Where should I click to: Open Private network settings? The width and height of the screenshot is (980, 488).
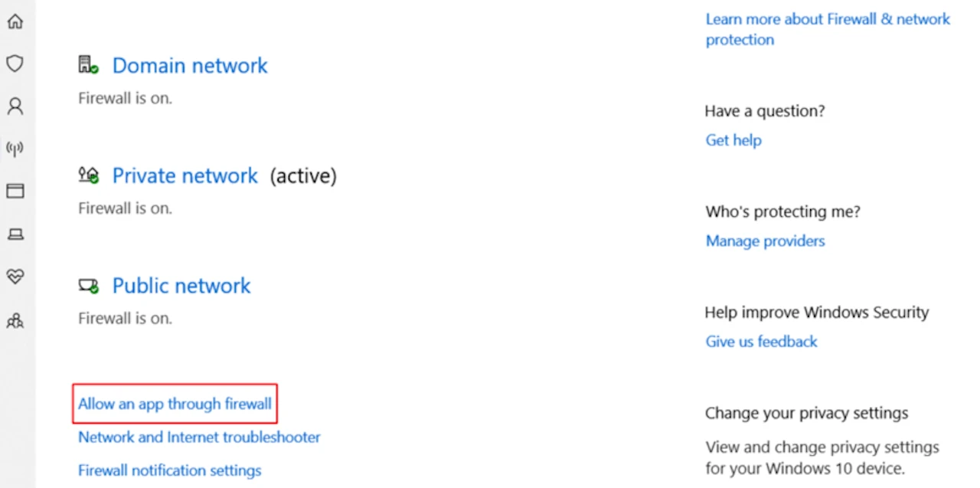[185, 176]
